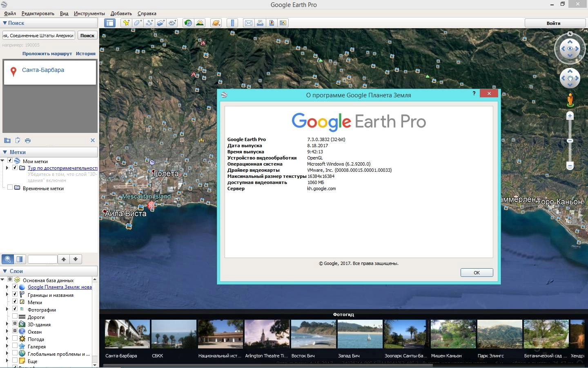588x368 pixels.
Task: Add a path using toolbar icon
Action: click(149, 23)
